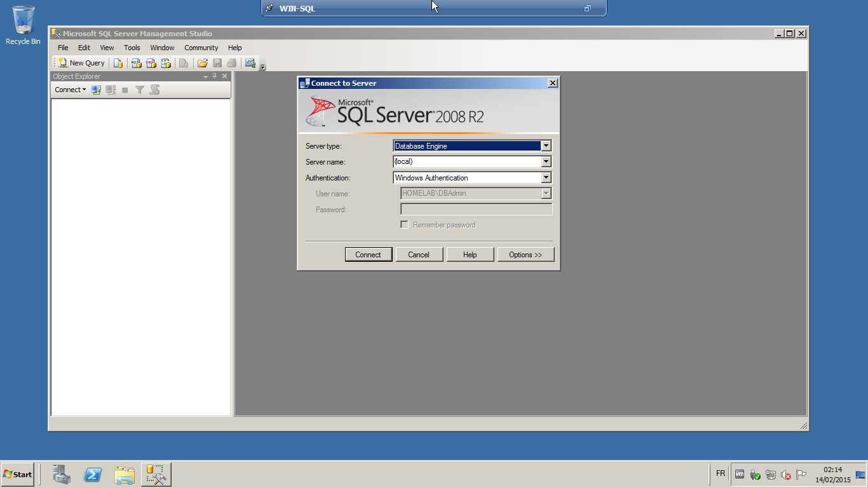868x488 pixels.
Task: Click the Safely Remove Hardware tray icon
Action: click(x=756, y=475)
